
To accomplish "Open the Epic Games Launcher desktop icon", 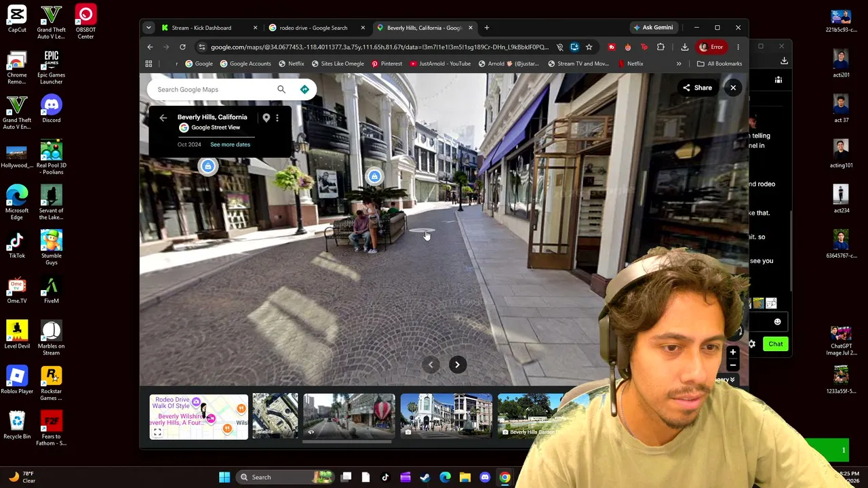I will pos(52,67).
